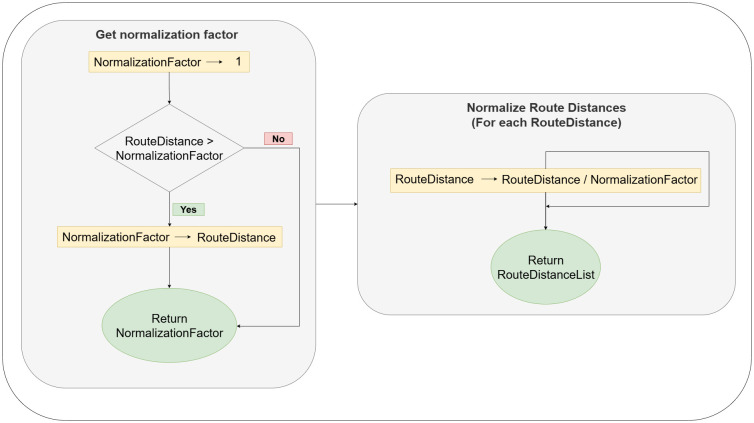Click the green 'Yes' label
The height and width of the screenshot is (423, 754).
(x=188, y=209)
